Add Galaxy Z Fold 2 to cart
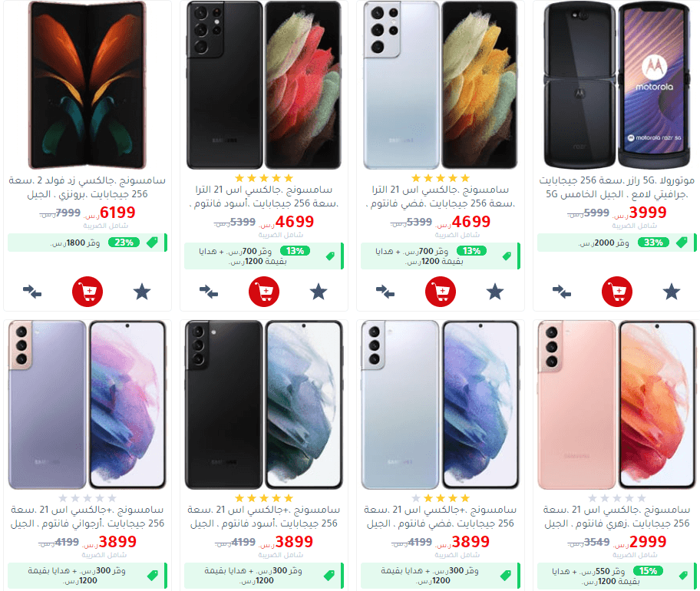This screenshot has height=591, width=700. pos(87,292)
